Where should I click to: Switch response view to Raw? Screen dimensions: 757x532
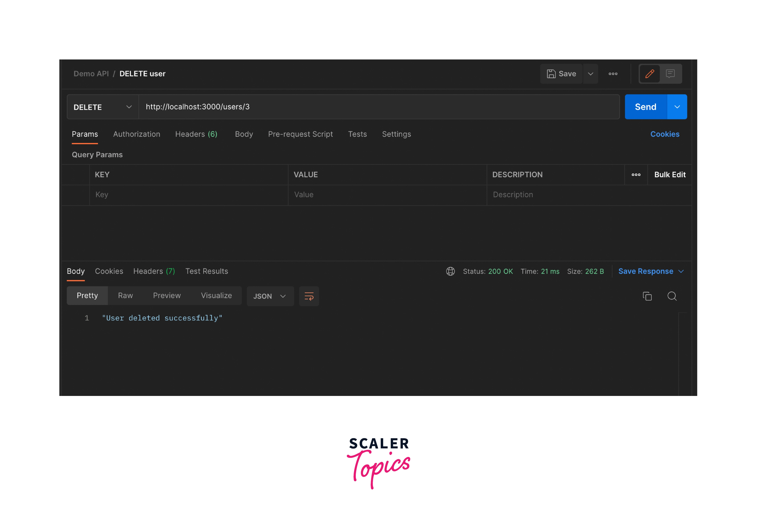(125, 296)
